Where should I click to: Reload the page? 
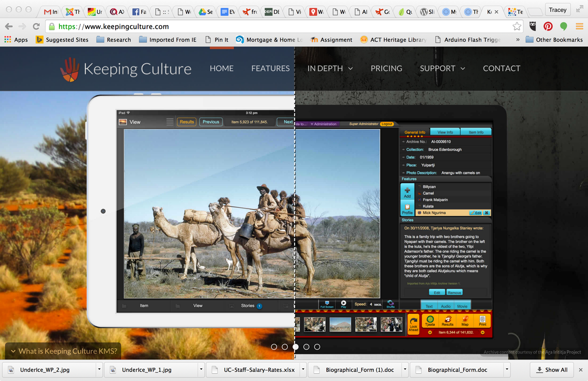pos(36,26)
